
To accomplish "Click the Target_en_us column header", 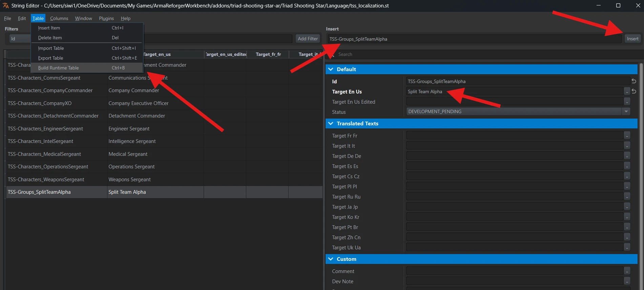I will [x=157, y=54].
